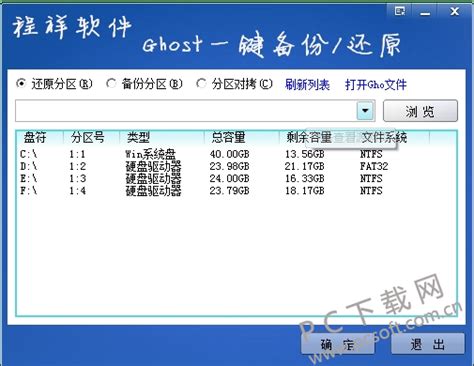Image resolution: width=474 pixels, height=366 pixels.
Task: Expand the image path dropdown arrow
Action: click(365, 110)
